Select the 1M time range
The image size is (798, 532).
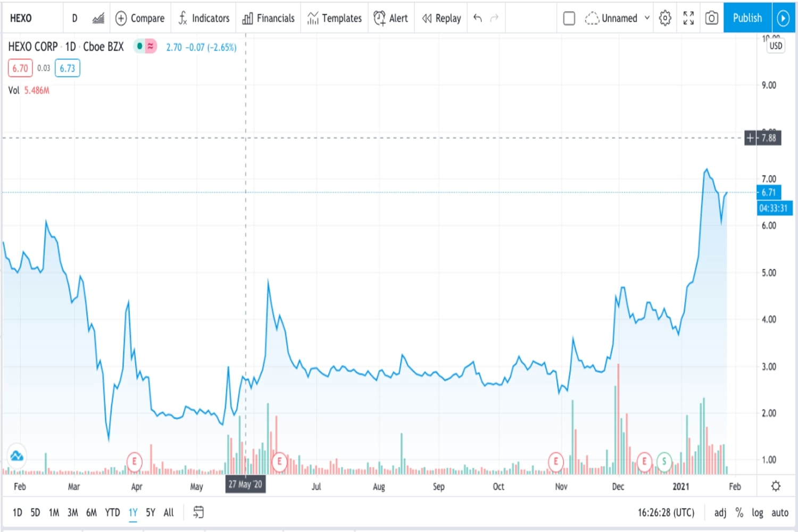coord(54,512)
